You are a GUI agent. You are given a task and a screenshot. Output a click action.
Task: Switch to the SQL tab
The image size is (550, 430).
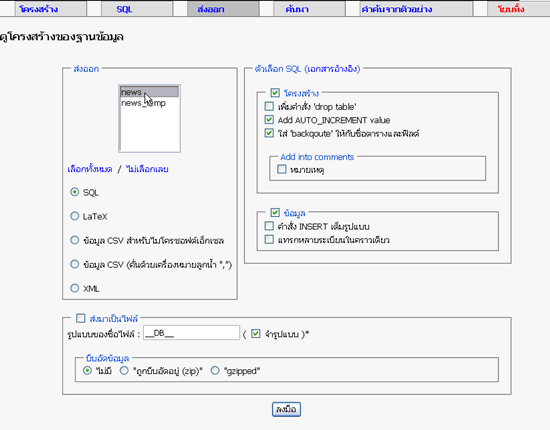coord(125,9)
